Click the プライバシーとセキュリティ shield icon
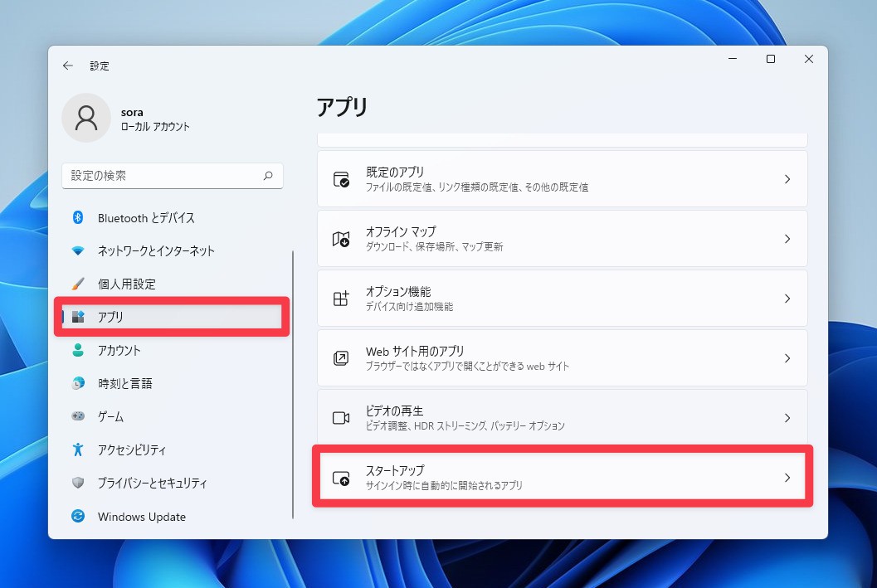 pos(78,483)
